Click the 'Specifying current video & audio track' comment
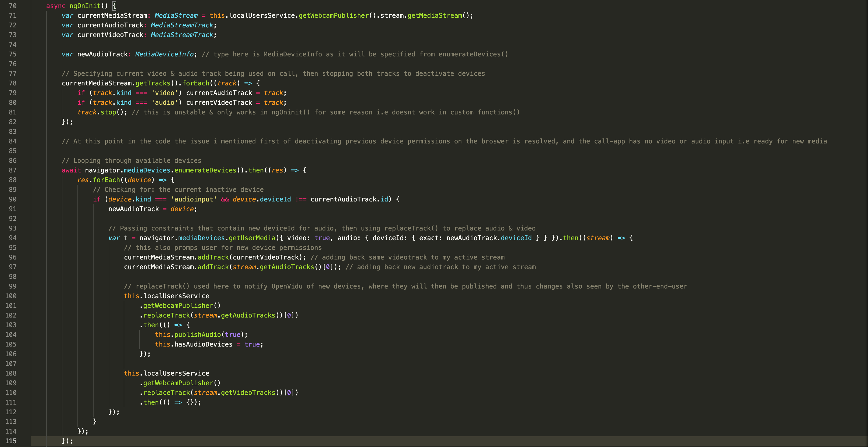Image resolution: width=868 pixels, height=447 pixels. click(273, 74)
